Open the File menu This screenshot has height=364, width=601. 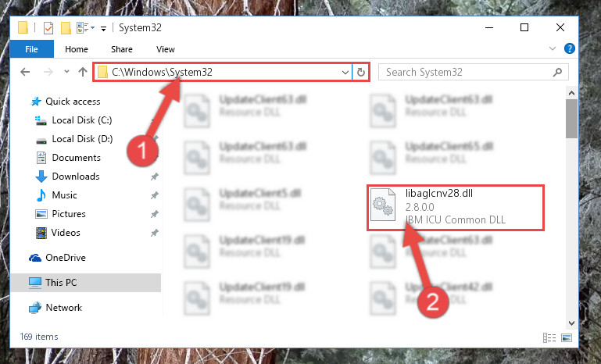[x=32, y=49]
